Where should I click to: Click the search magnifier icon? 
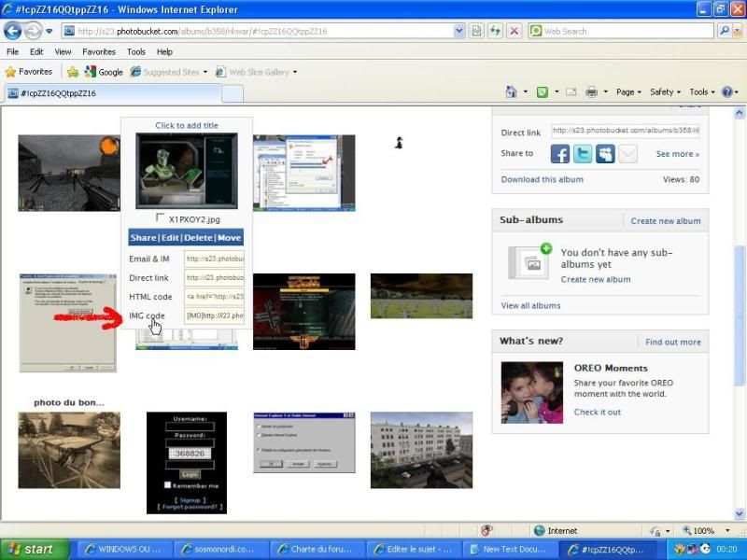pyautogui.click(x=725, y=32)
